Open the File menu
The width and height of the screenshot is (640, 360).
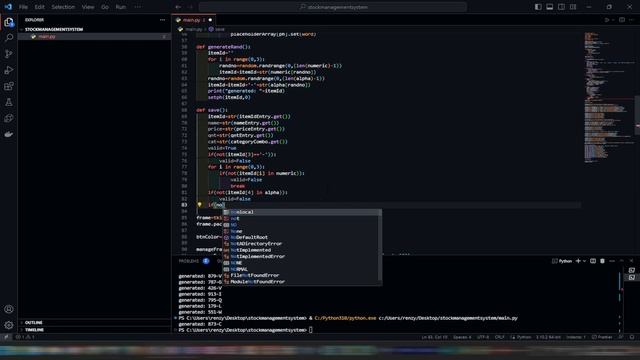click(x=23, y=7)
